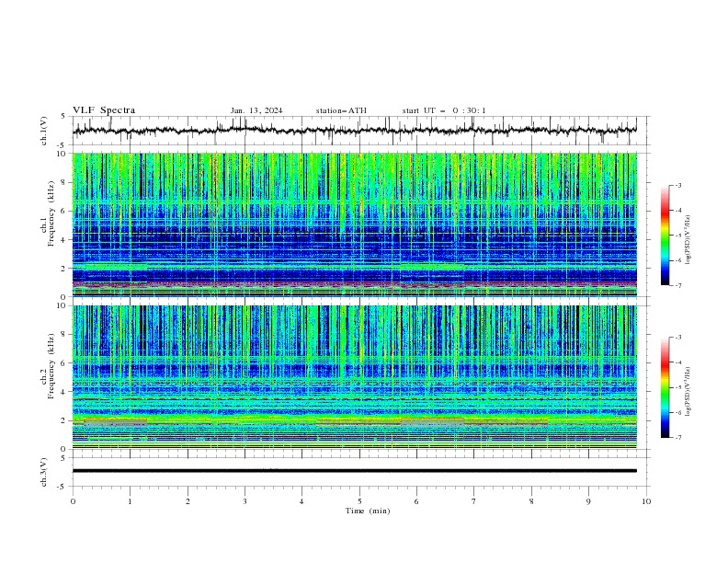Click the "8" tick on the time axis
This screenshot has height=563, width=728.
[x=531, y=501]
